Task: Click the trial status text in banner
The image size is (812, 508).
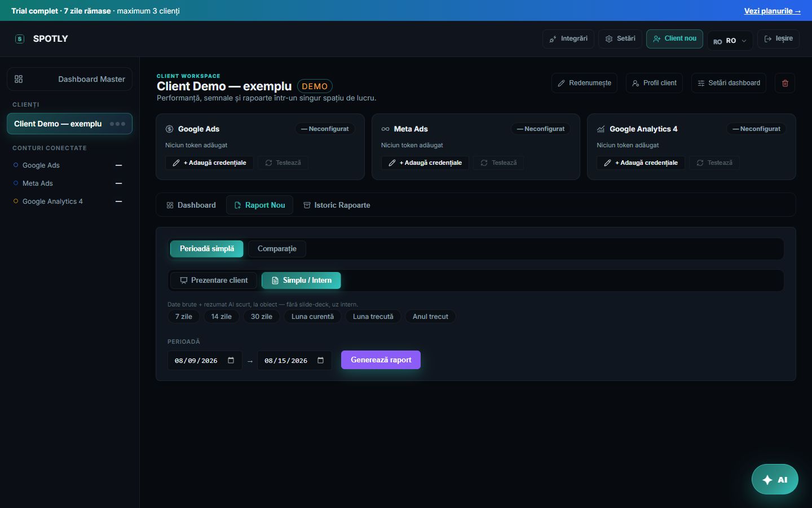Action: coord(95,11)
